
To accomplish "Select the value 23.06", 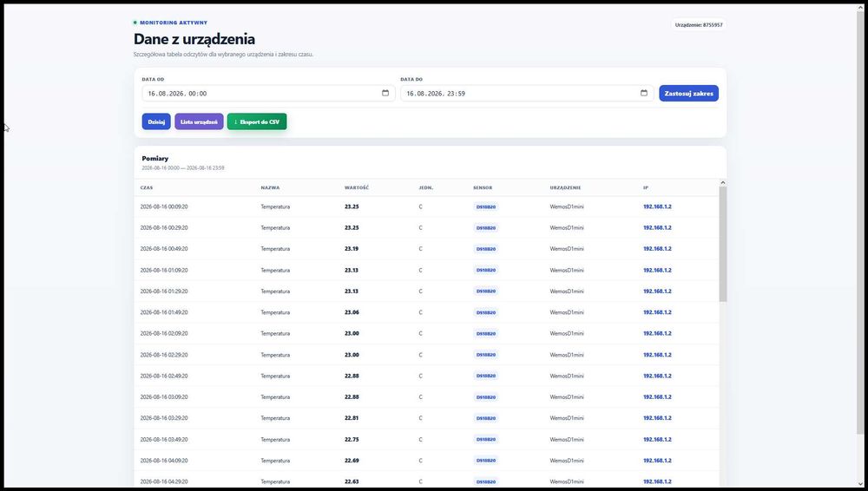I will click(x=352, y=312).
